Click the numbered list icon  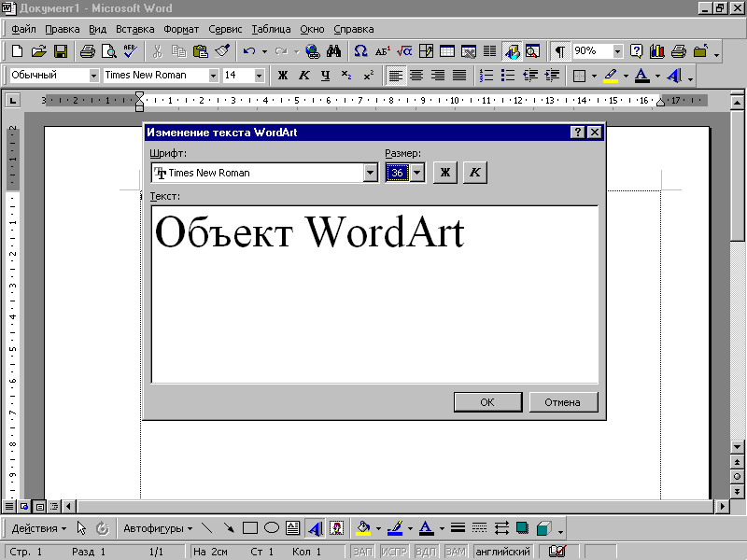pyautogui.click(x=486, y=76)
